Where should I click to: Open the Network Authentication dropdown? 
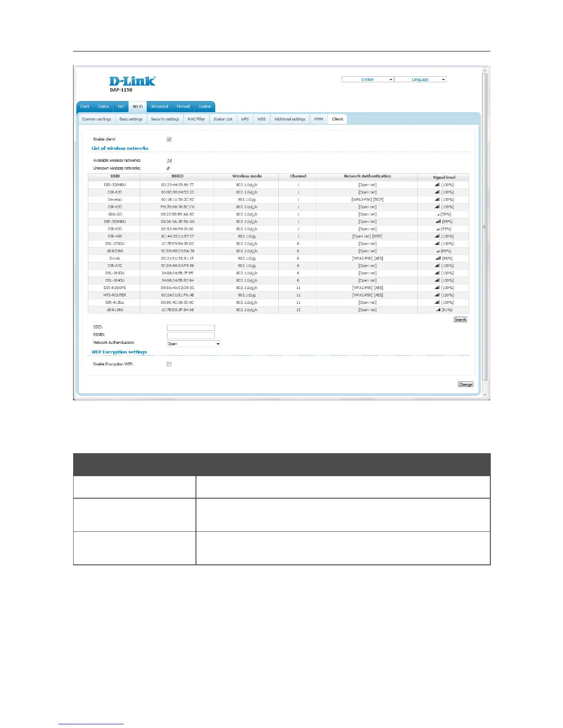[x=194, y=344]
